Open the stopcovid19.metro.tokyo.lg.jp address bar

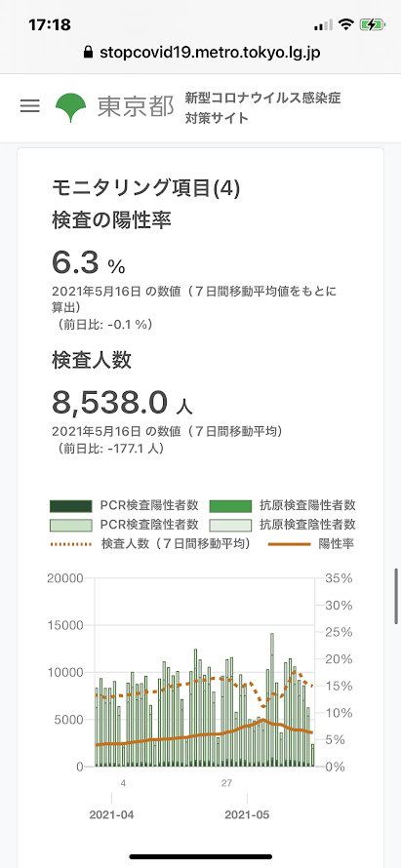(202, 53)
